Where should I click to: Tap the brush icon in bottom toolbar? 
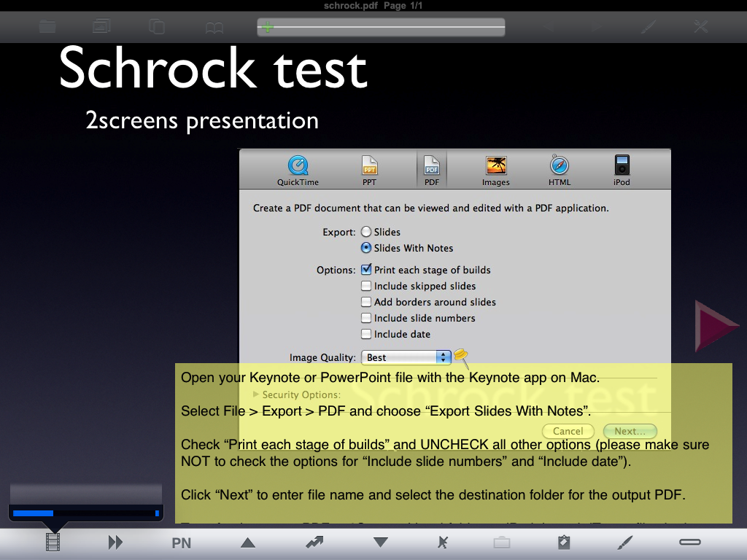tap(624, 542)
